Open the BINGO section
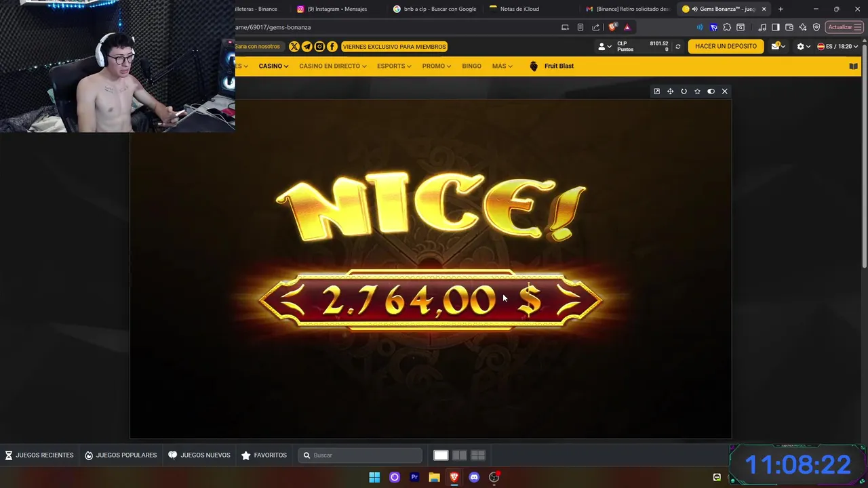This screenshot has height=488, width=868. coord(471,66)
